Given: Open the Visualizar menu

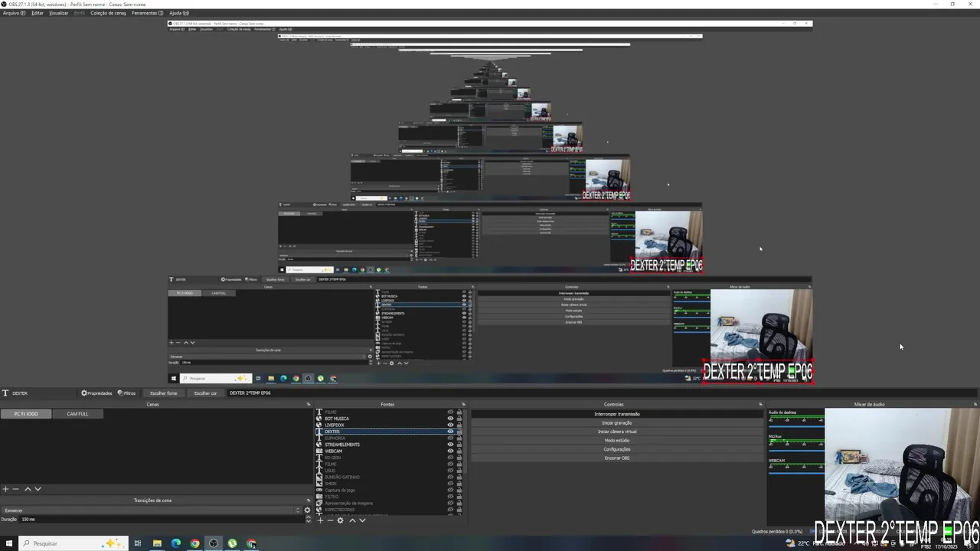Looking at the screenshot, I should pos(59,13).
